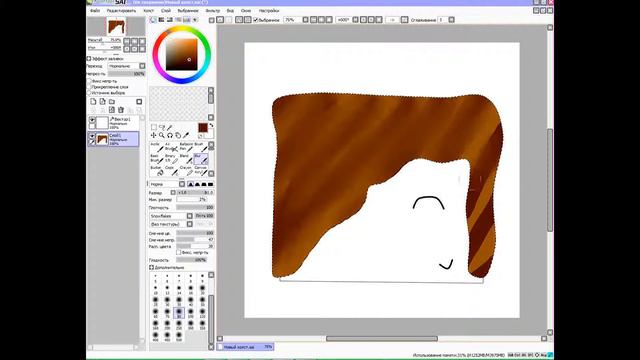The height and width of the screenshot is (360, 640).
Task: Toggle brush Фикс. непр-ть checkbox
Action: click(x=178, y=252)
